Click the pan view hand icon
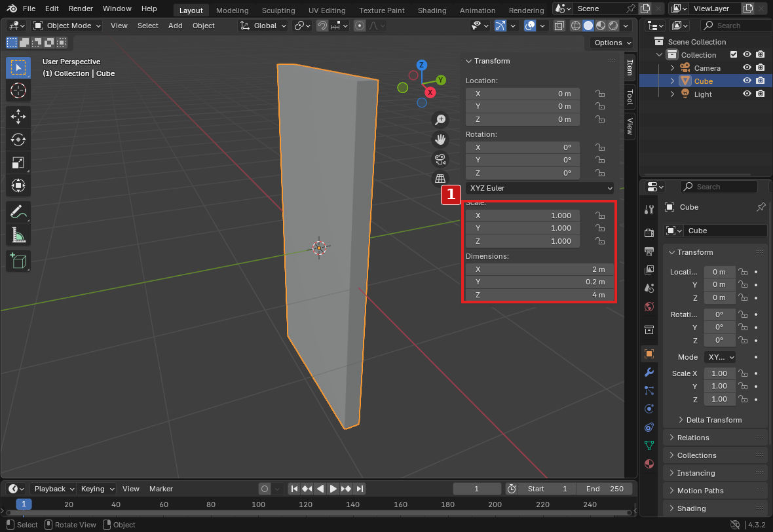Screen dimensions: 773x532 click(440, 140)
